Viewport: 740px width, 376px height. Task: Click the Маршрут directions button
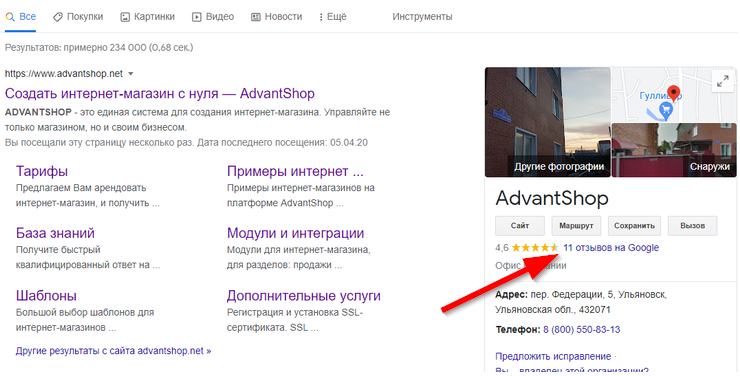[x=576, y=226]
